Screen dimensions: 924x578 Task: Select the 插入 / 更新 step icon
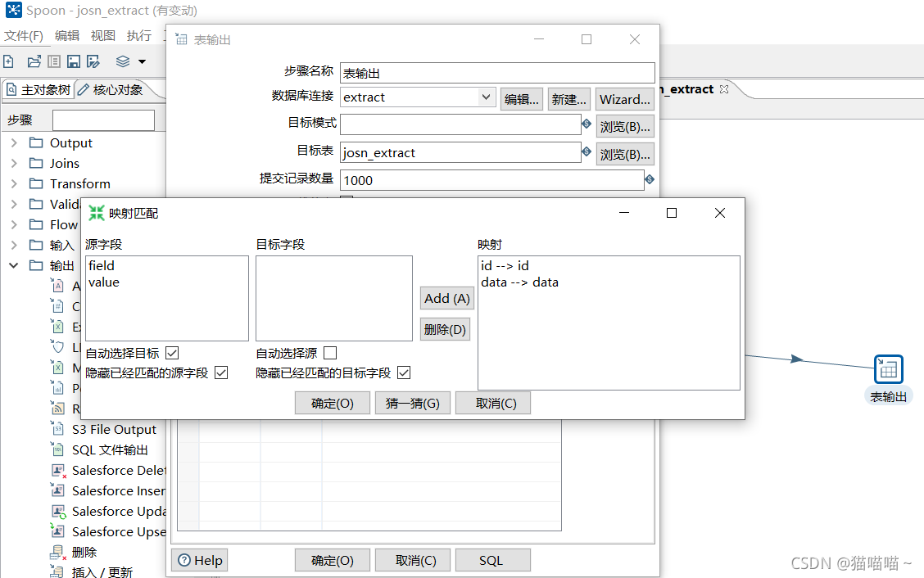57,571
